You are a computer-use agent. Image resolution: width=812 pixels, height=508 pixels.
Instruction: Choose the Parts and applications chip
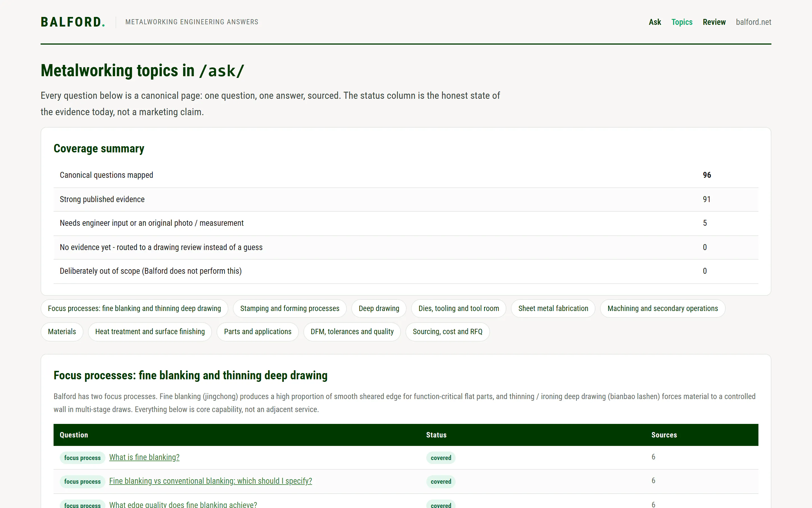tap(257, 332)
